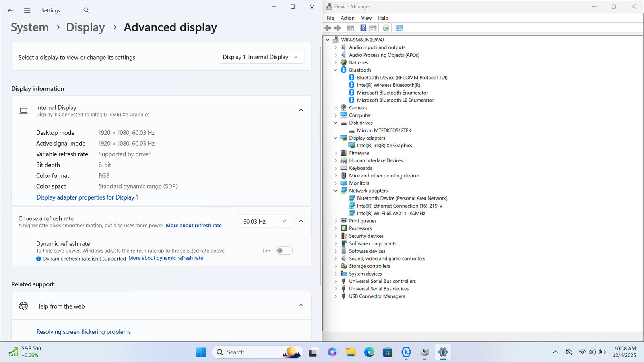Click the Settings back arrow
The width and height of the screenshot is (644, 362).
pos(10,11)
